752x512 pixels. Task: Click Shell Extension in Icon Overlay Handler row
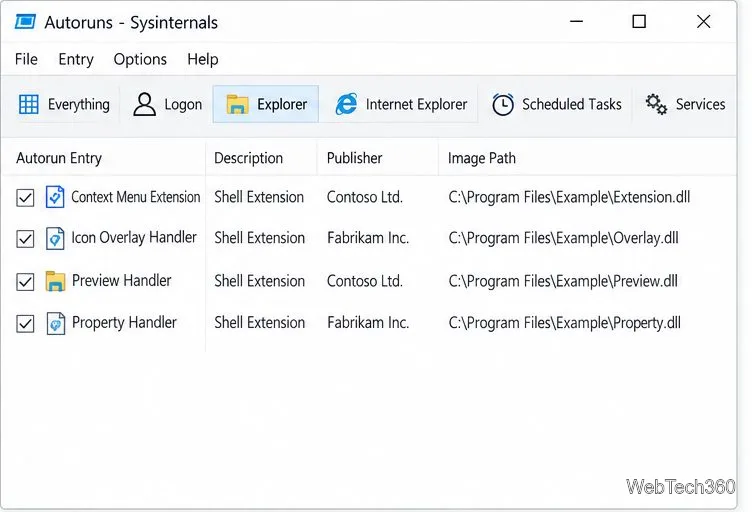(x=259, y=238)
